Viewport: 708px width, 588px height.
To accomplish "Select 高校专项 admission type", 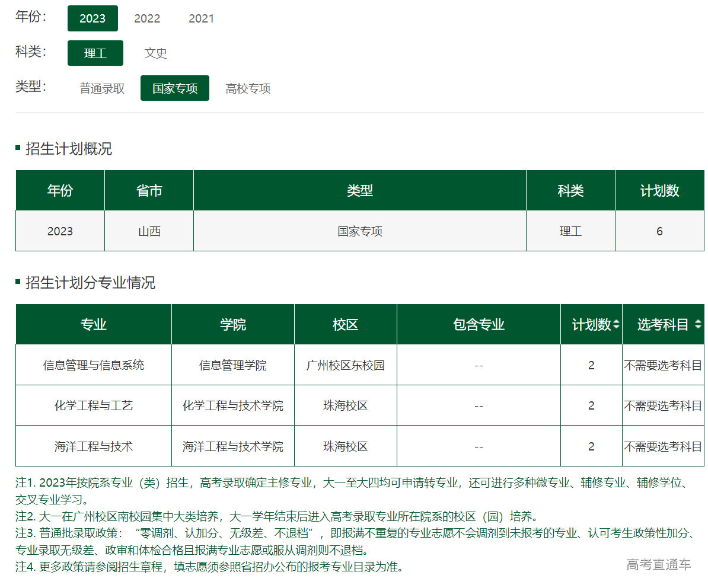I will [248, 88].
